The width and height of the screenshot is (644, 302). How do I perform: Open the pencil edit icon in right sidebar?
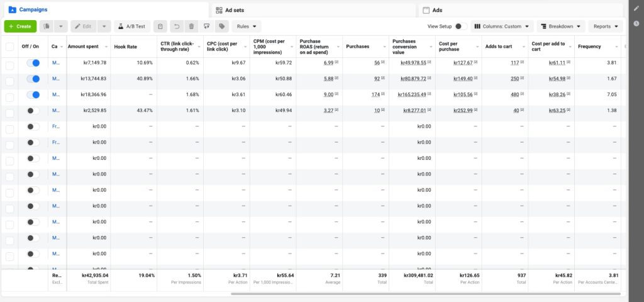(x=636, y=9)
